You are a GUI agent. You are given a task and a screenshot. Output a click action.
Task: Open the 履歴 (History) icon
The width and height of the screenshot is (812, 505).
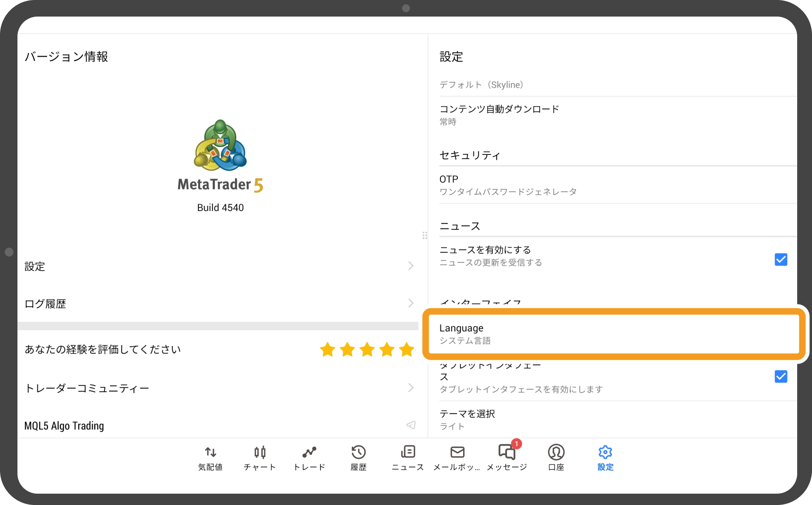point(358,457)
